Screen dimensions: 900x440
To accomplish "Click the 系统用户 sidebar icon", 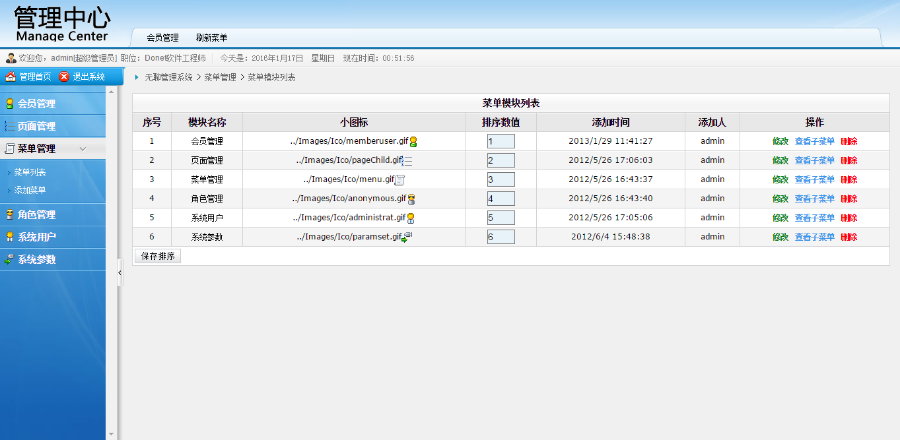I will point(9,237).
